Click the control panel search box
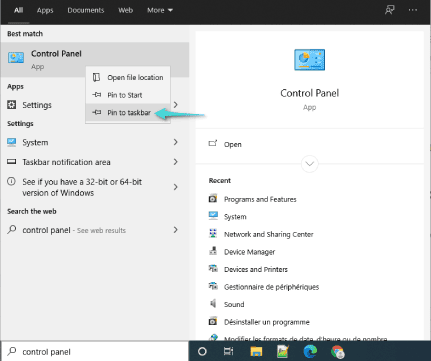 coord(95,351)
